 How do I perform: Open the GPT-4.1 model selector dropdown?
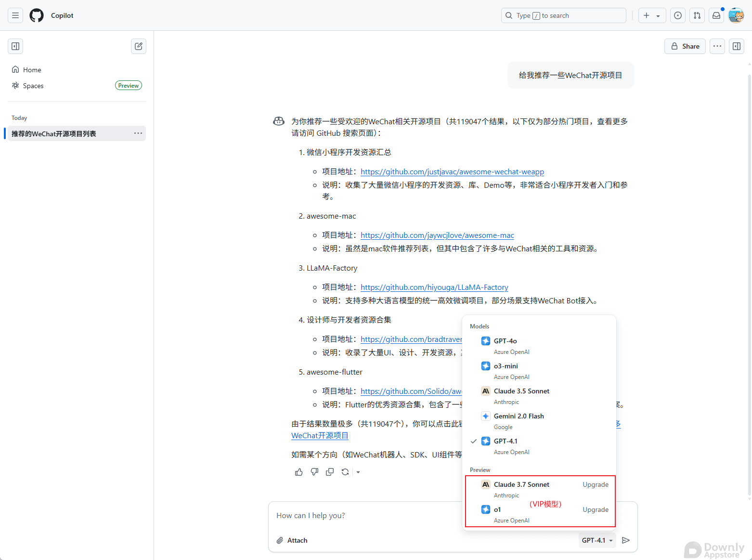[x=597, y=540]
